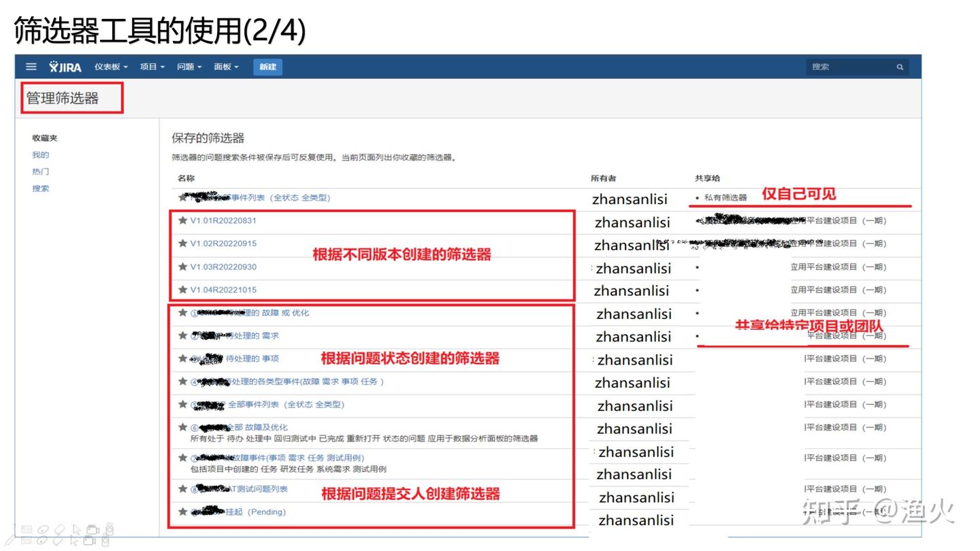Click the search magnifier icon
Image resolution: width=980 pixels, height=551 pixels.
(x=900, y=67)
